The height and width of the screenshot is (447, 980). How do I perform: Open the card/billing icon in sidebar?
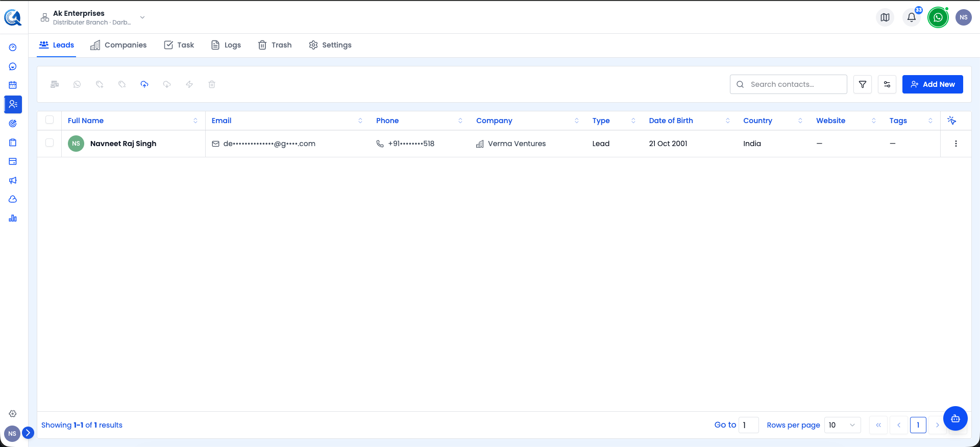point(13,161)
